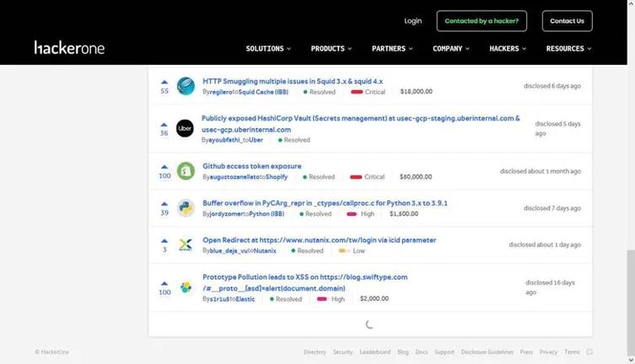Open the Shopify program text link
This screenshot has width=635, height=364.
click(x=277, y=177)
